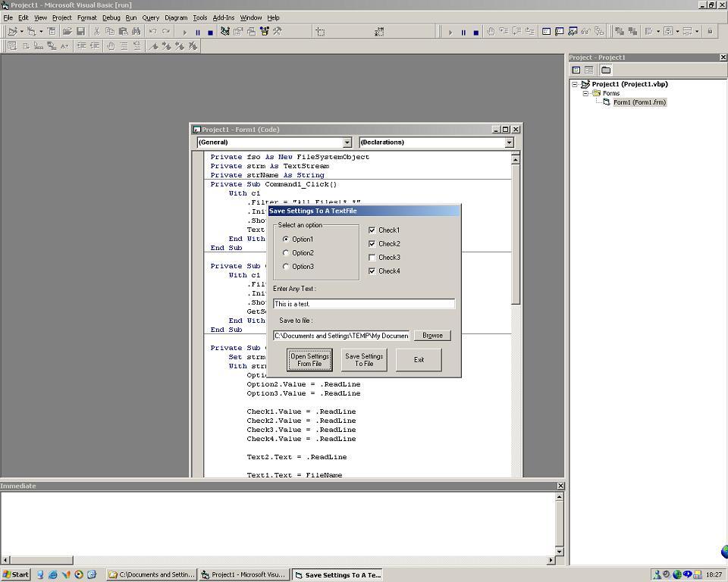The image size is (728, 582).
Task: Click the Toggle Folders icon in the Project panel
Action: point(606,70)
